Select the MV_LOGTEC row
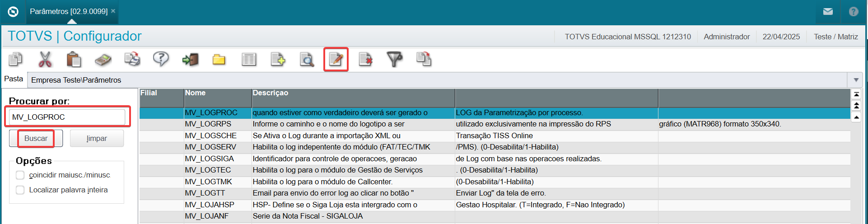 point(495,170)
